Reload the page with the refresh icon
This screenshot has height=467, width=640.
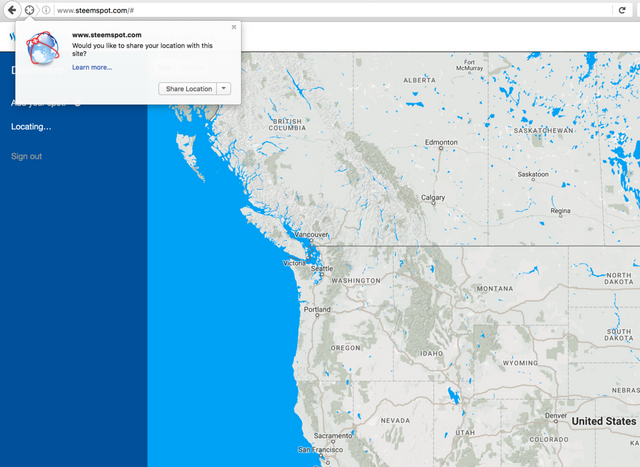[x=622, y=10]
